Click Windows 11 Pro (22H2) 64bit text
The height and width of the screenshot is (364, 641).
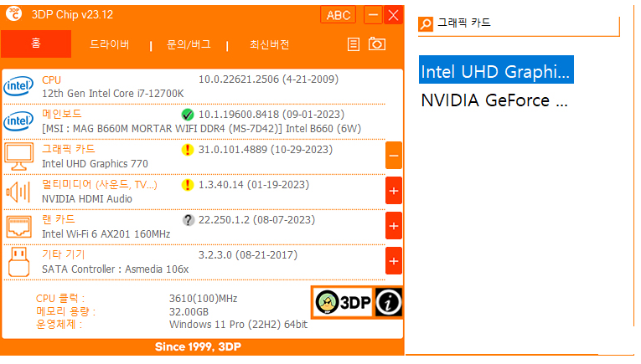pyautogui.click(x=238, y=325)
